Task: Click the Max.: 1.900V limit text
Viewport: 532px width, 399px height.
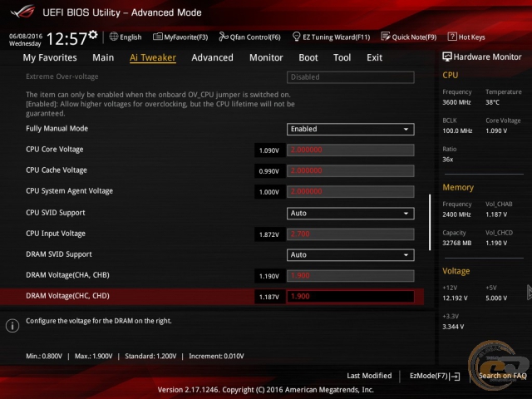Action: coord(93,357)
